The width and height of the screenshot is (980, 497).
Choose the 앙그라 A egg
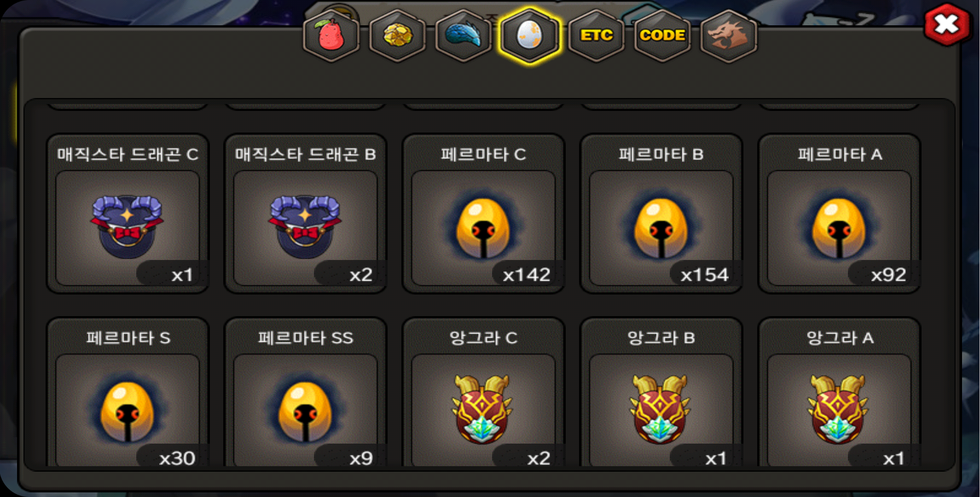pos(839,392)
